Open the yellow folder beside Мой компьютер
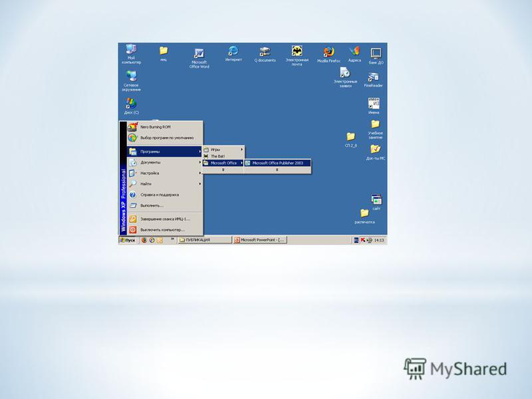This screenshot has width=532, height=399. (164, 54)
